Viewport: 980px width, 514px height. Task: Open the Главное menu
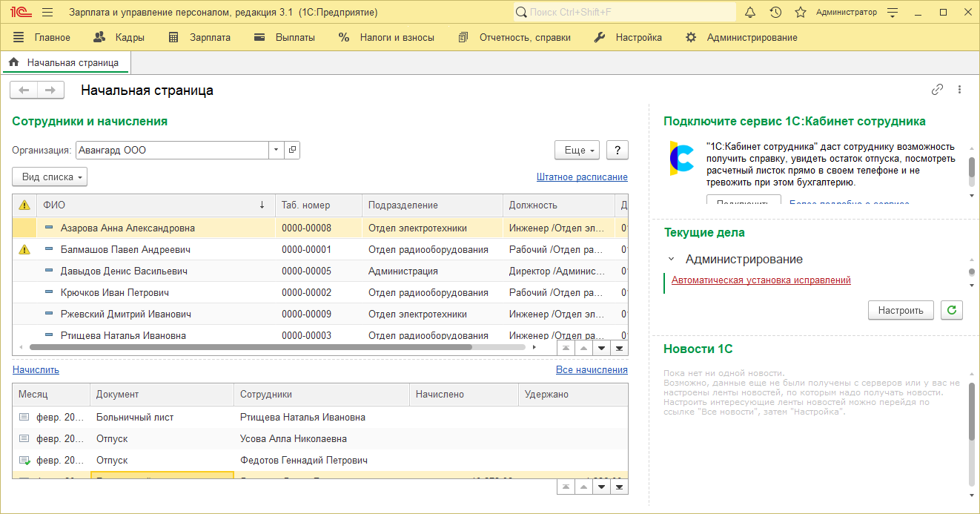point(42,37)
